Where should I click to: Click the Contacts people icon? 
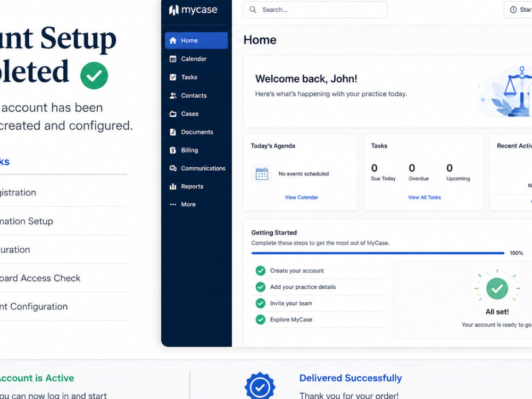(x=173, y=95)
